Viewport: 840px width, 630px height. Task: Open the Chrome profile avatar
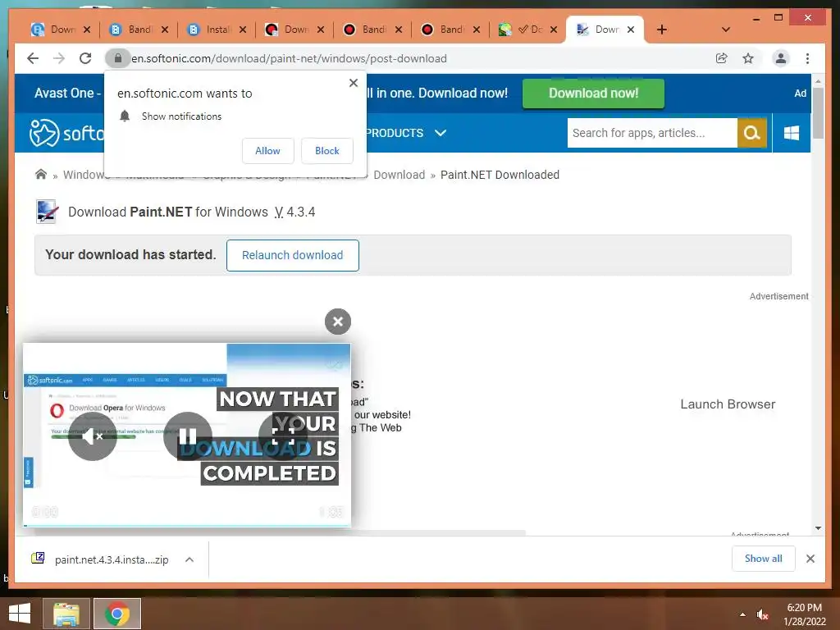point(781,58)
